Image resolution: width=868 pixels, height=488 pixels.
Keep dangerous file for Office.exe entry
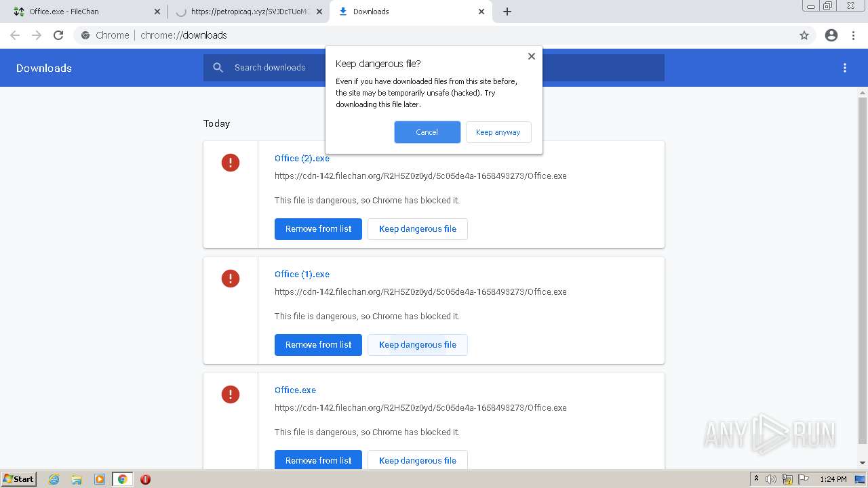tap(418, 460)
